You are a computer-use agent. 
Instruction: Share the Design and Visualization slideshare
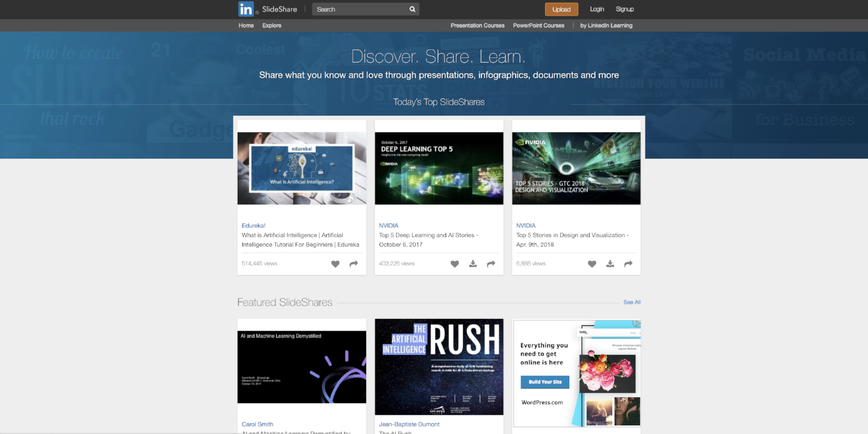click(x=628, y=264)
